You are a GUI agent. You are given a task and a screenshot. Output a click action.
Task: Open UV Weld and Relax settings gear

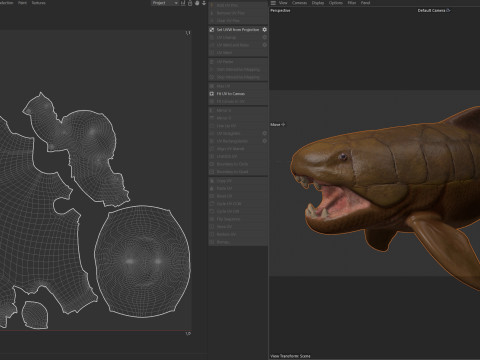tap(264, 45)
